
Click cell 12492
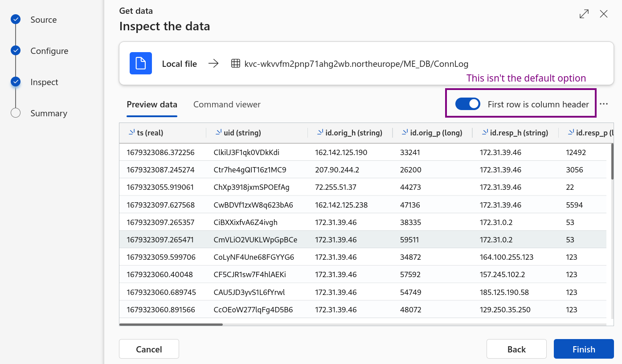tap(576, 152)
